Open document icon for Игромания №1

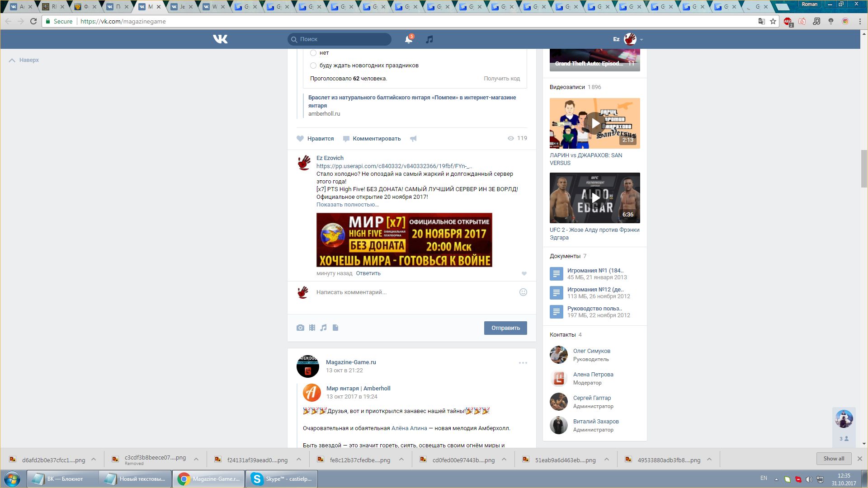pos(557,274)
